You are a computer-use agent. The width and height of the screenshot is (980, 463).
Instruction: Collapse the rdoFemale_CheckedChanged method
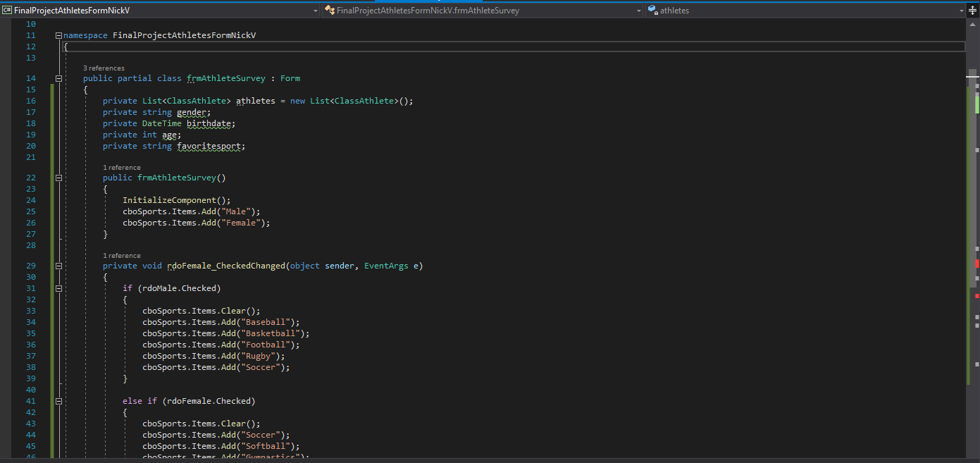[x=58, y=266]
